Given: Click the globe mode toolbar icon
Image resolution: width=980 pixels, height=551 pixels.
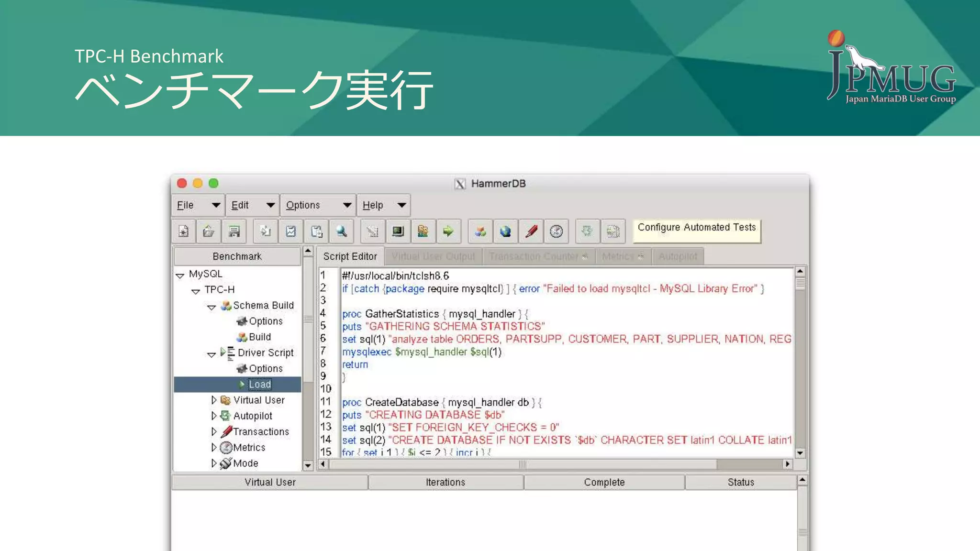Looking at the screenshot, I should point(506,231).
